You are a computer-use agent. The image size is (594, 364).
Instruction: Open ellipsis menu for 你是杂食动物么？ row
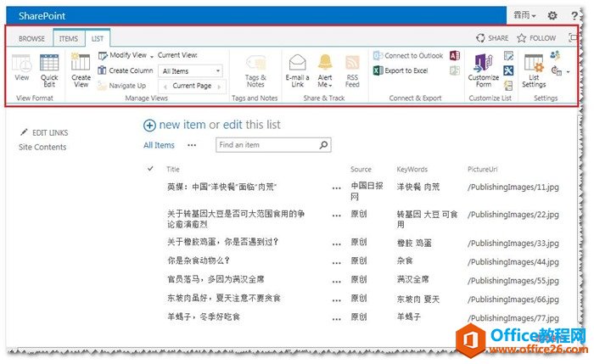tap(336, 262)
